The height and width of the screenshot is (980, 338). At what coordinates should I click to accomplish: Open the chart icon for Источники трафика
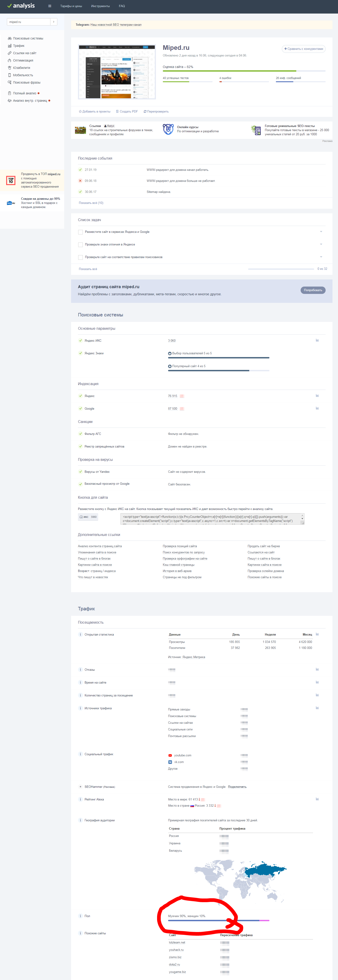(x=317, y=708)
